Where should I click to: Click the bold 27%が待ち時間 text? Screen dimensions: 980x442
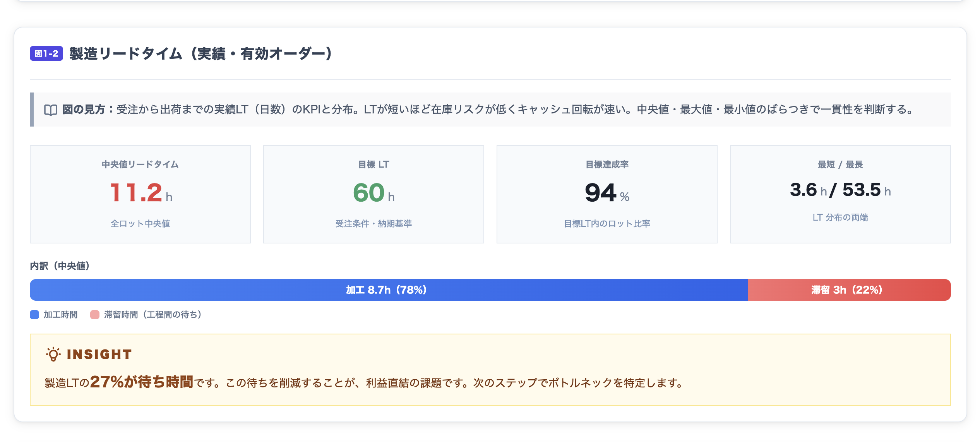point(141,382)
